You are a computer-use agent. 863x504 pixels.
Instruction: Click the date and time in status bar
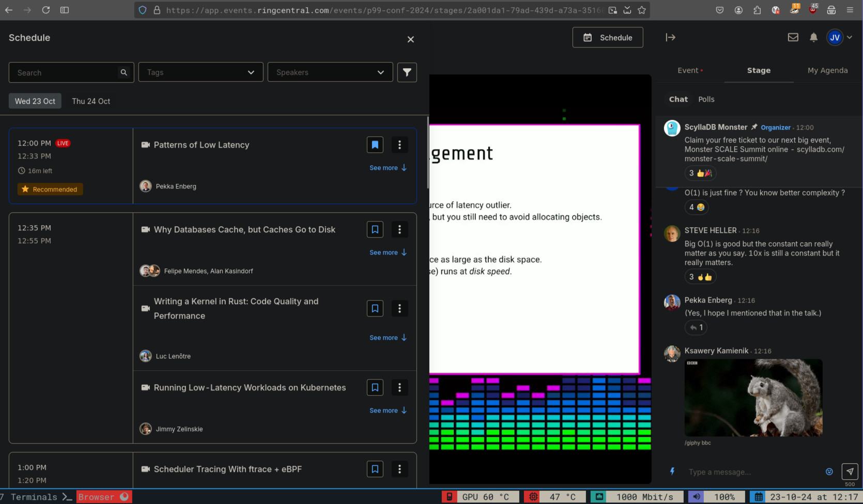point(806,497)
